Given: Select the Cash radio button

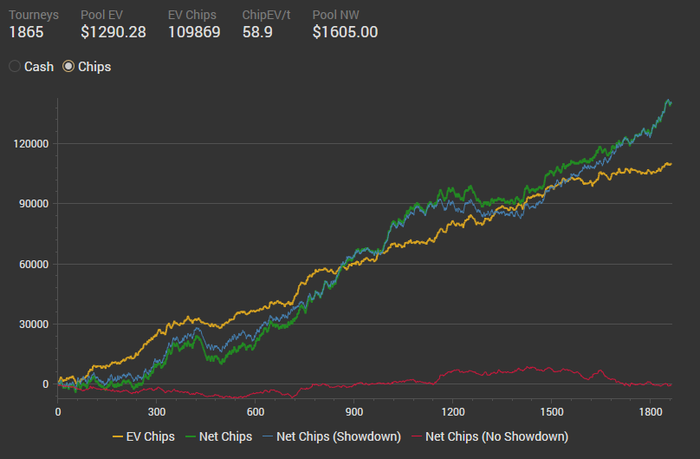Looking at the screenshot, I should pos(14,66).
